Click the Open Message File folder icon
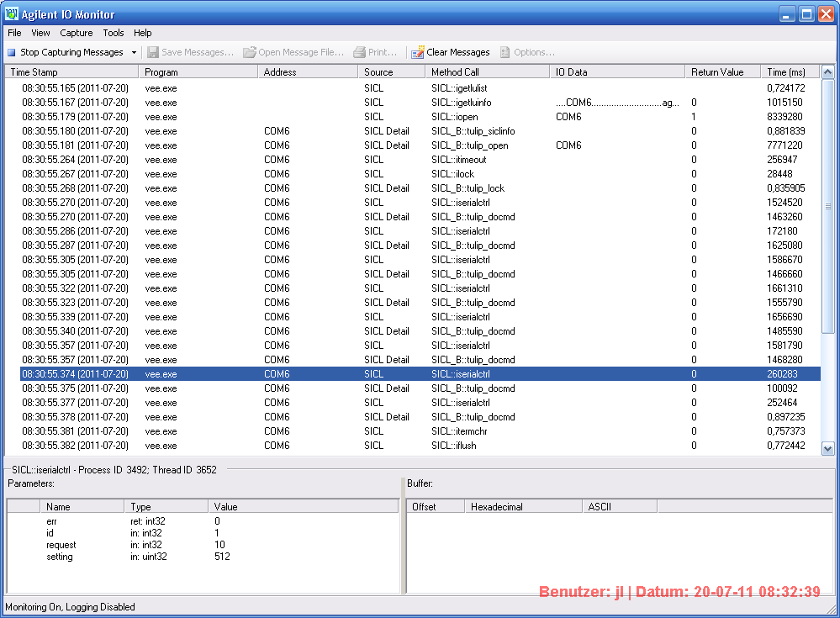Screen dimensions: 840x618 point(250,52)
